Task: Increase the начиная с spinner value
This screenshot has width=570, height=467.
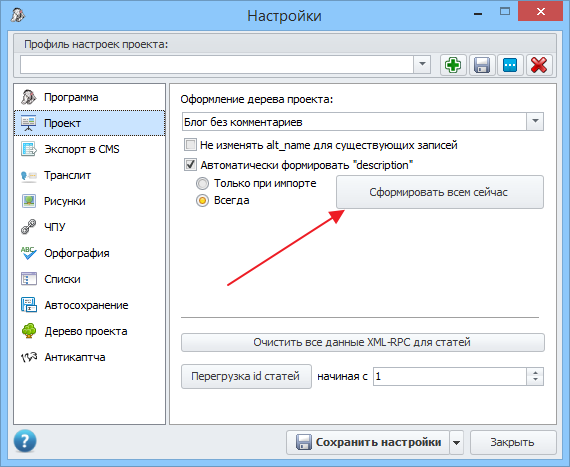Action: coord(535,373)
